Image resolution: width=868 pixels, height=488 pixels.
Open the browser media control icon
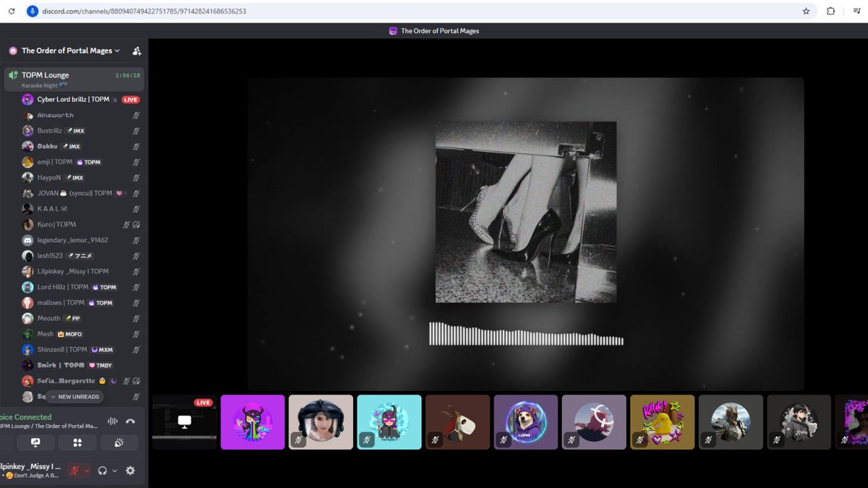click(856, 12)
